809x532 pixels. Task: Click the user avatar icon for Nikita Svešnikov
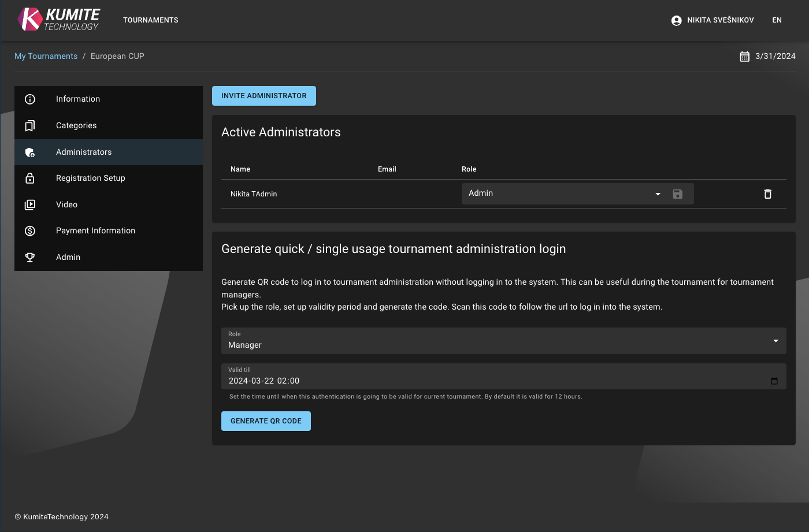tap(676, 20)
